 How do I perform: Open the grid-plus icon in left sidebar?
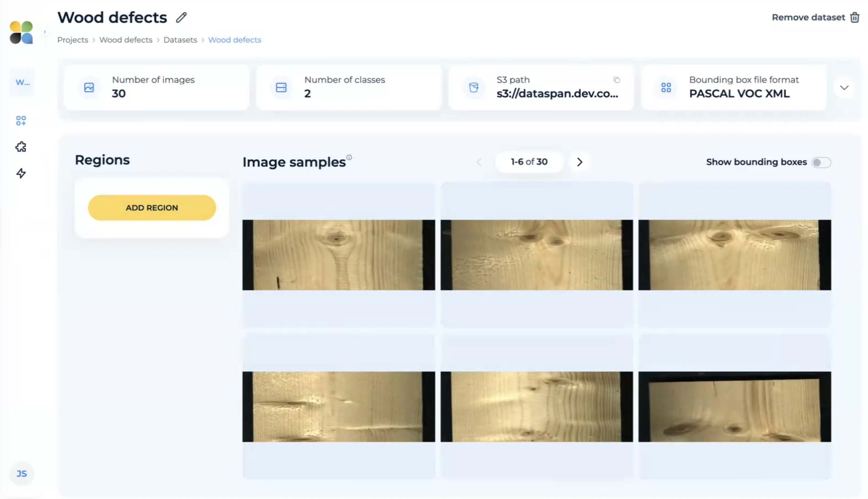coord(21,121)
